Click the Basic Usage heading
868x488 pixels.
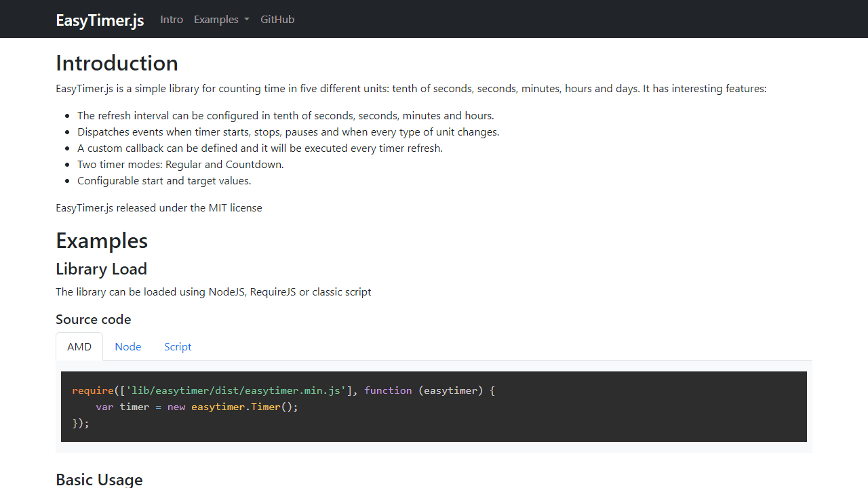pyautogui.click(x=99, y=480)
